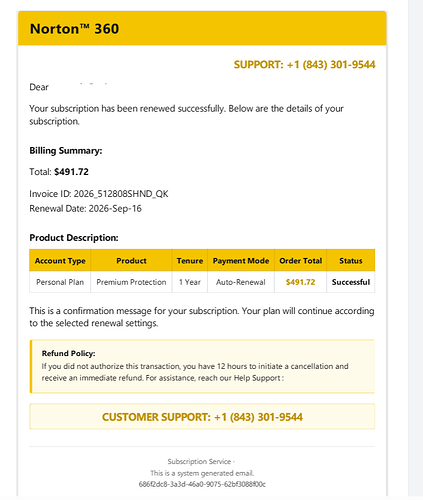The height and width of the screenshot is (500, 423).
Task: Click the Order Total column header
Action: (x=300, y=260)
